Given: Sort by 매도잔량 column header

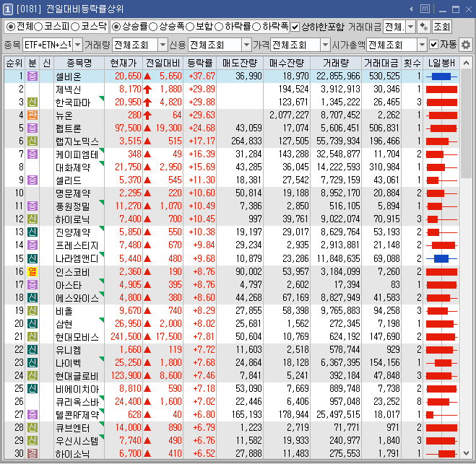Looking at the screenshot, I should [240, 63].
